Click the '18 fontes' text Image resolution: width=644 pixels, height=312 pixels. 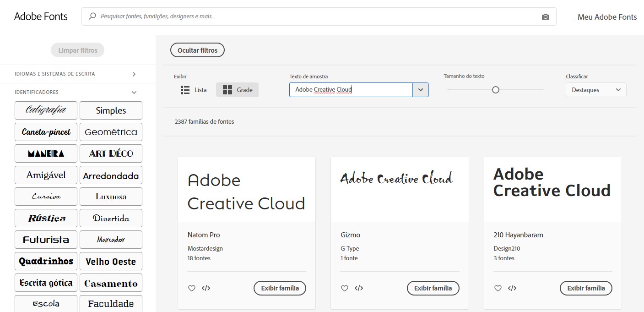point(199,258)
